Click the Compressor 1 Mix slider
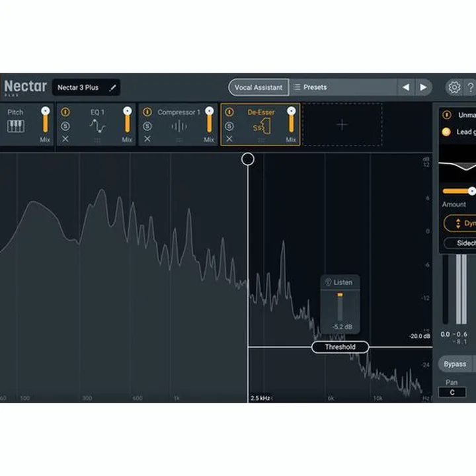 209,120
